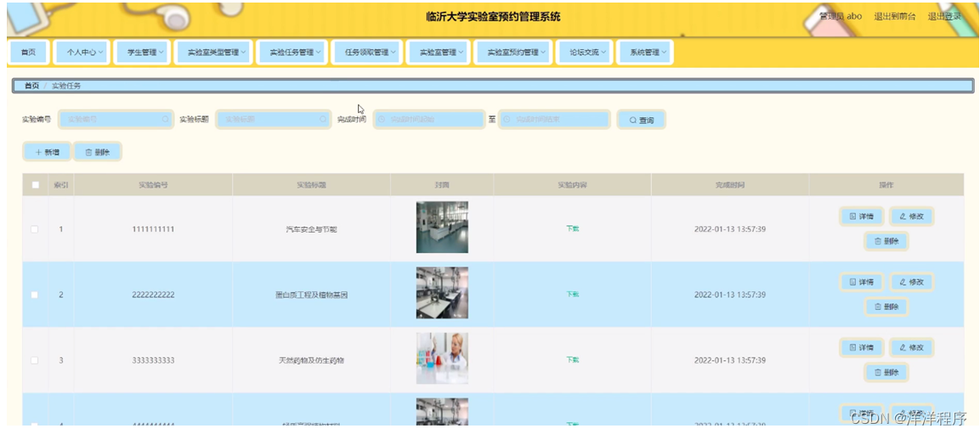Click the cell 3333333333
This screenshot has height=434, width=980.
(x=153, y=360)
